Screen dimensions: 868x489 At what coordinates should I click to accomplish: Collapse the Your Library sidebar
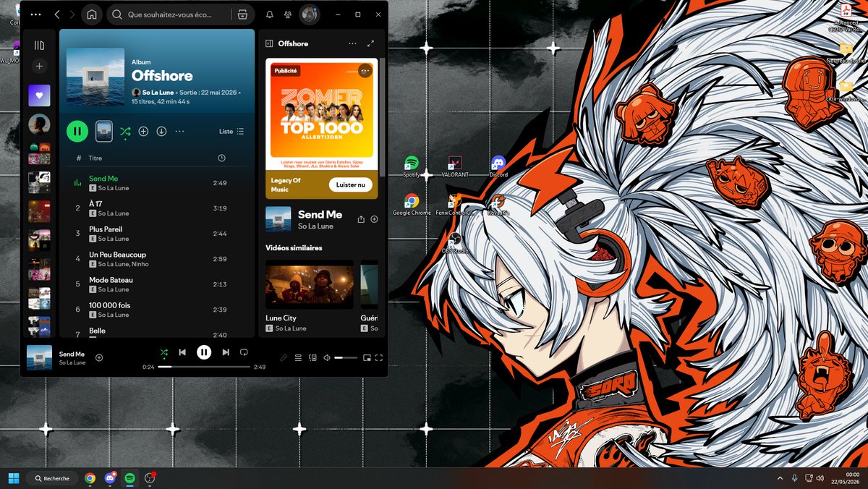[x=40, y=45]
